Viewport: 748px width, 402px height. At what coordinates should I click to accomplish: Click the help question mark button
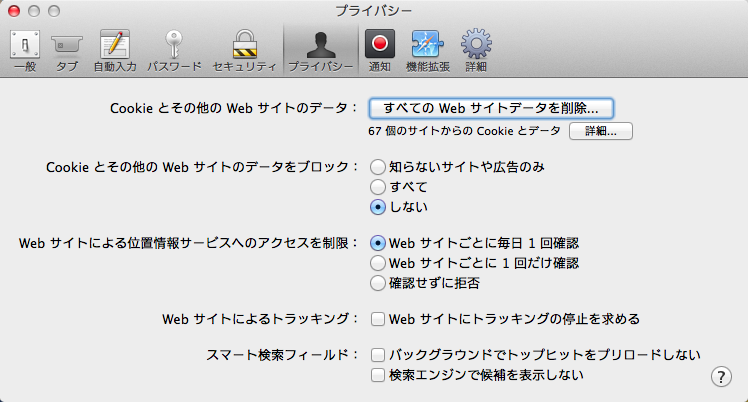click(721, 376)
